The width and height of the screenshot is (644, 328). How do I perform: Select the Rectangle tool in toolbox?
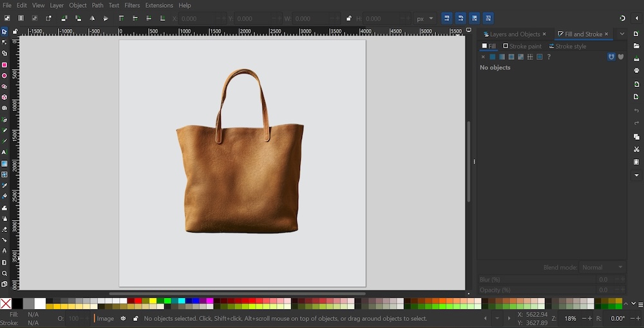point(5,64)
